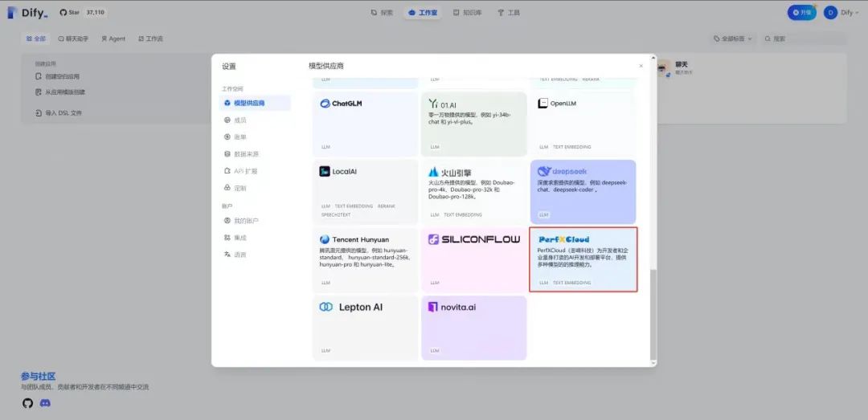
Task: Close the 设置 dialog
Action: pyautogui.click(x=641, y=66)
